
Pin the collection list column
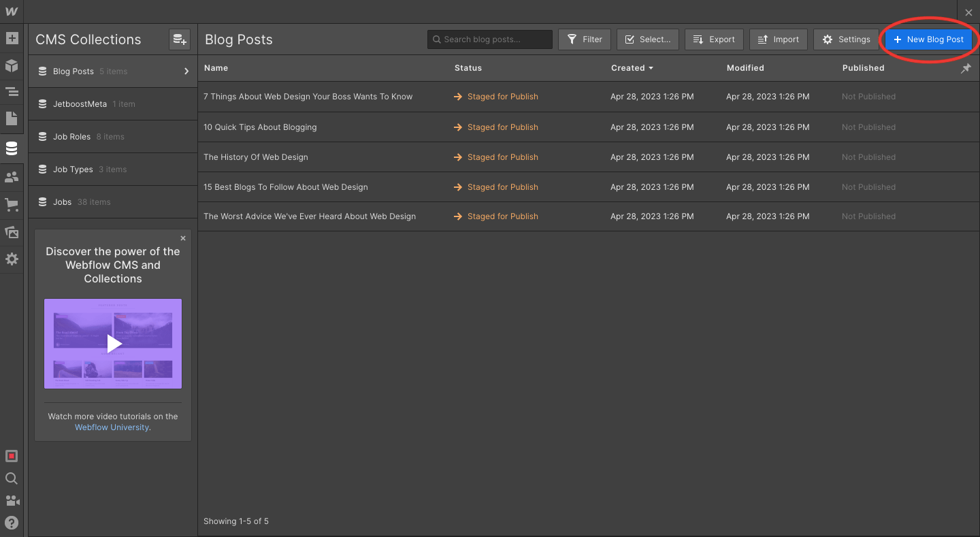point(966,68)
